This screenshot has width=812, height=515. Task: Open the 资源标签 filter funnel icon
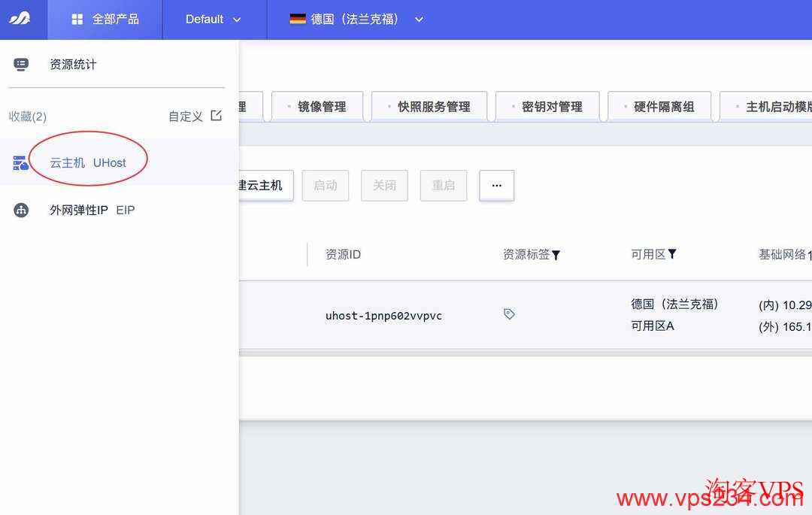click(x=556, y=254)
